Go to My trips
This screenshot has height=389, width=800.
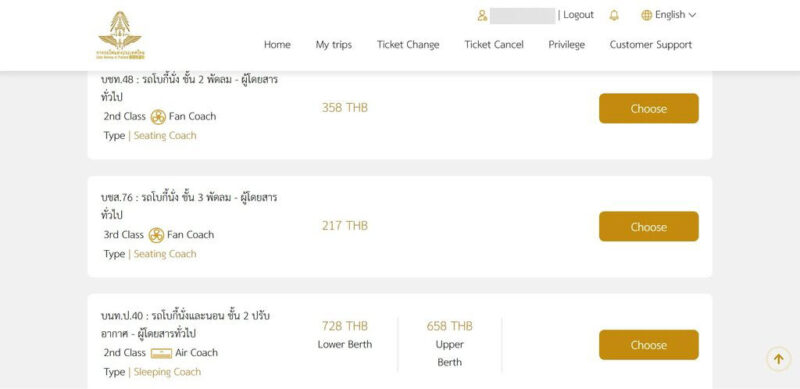click(334, 45)
